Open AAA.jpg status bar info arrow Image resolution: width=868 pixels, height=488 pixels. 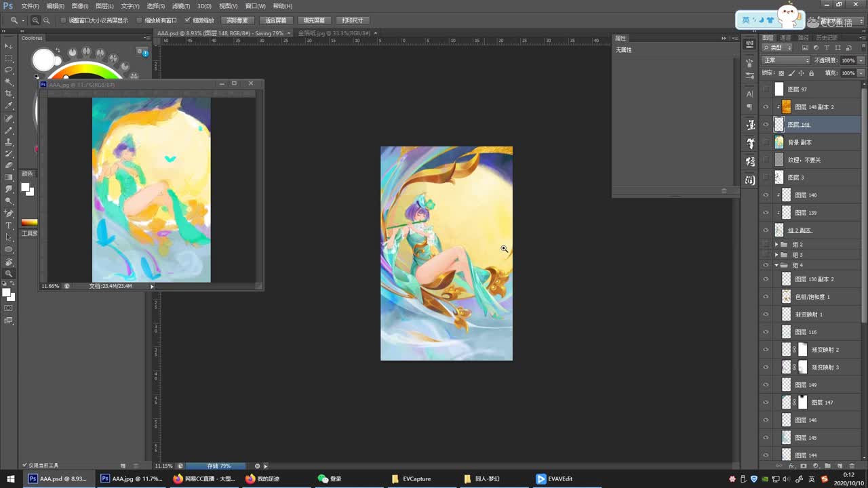coord(152,286)
